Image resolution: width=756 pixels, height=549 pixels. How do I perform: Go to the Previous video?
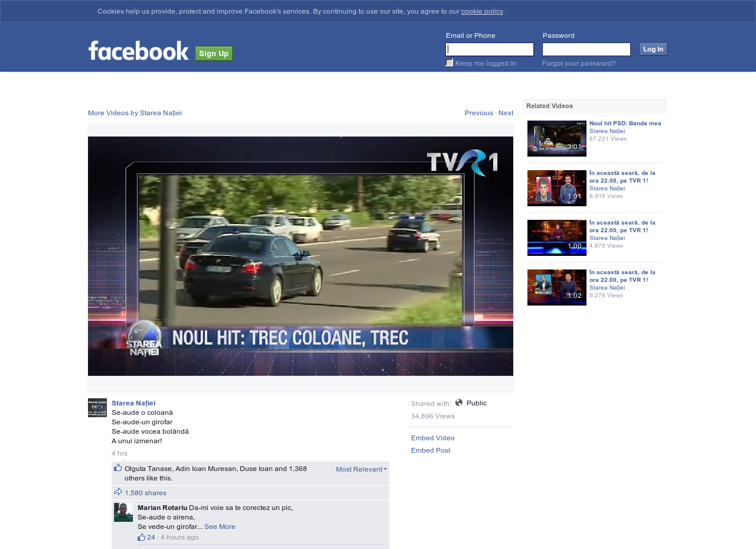click(x=479, y=113)
